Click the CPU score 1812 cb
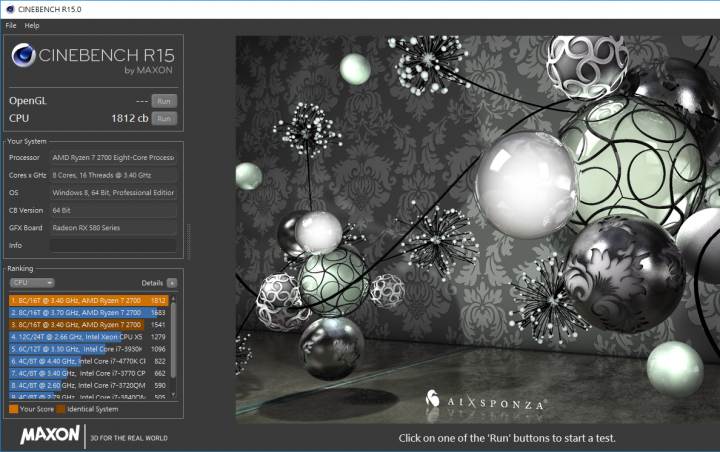 click(x=129, y=119)
